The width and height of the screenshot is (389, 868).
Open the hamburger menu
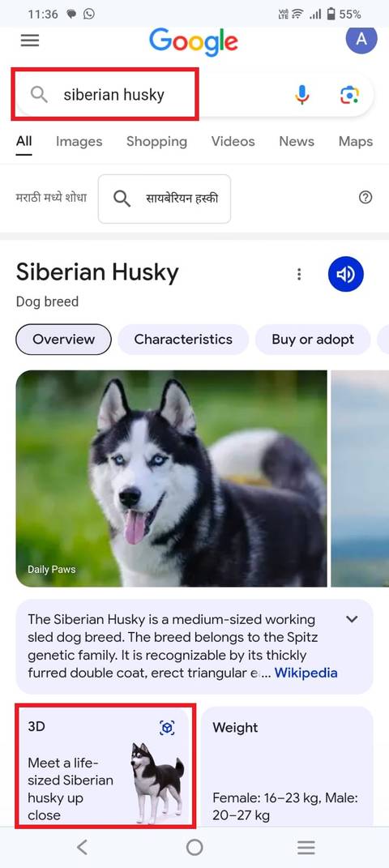[30, 41]
